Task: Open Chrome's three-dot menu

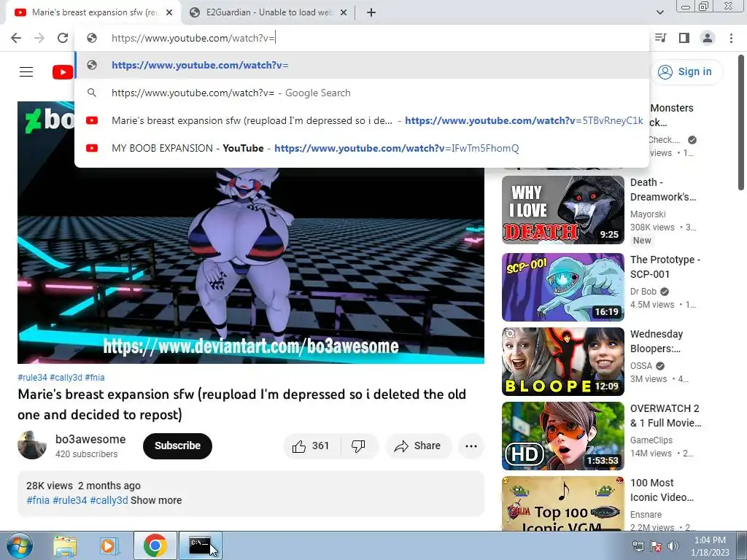Action: pyautogui.click(x=731, y=38)
